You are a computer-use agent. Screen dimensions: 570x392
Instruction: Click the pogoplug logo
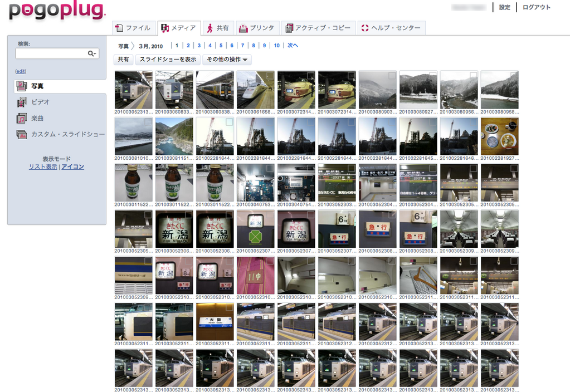pos(57,11)
